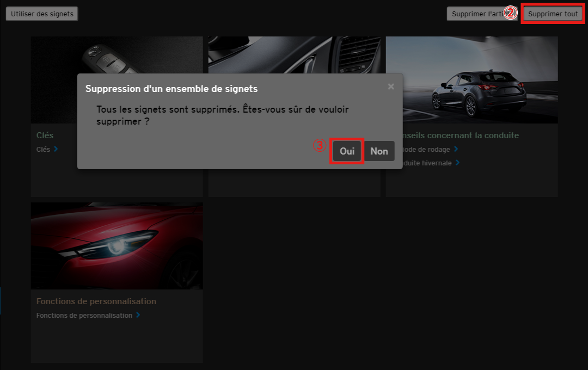Open the Période de rodage link
588x370 pixels.
pyautogui.click(x=428, y=149)
